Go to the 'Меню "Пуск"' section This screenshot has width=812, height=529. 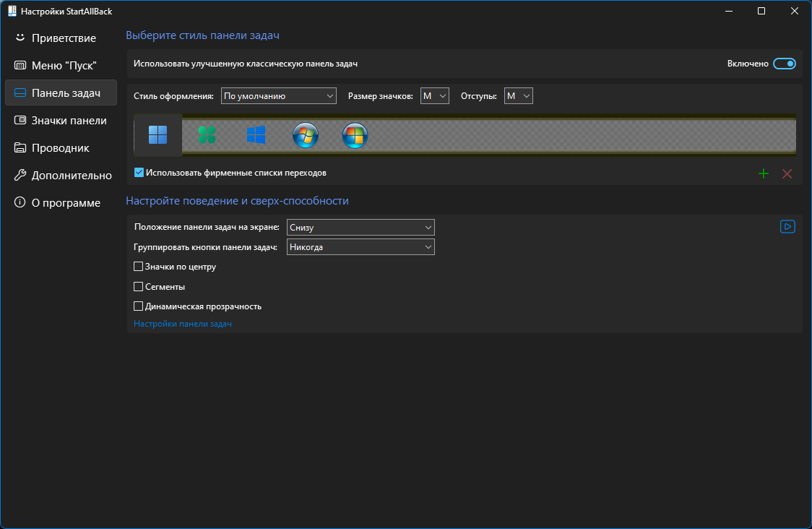click(x=61, y=65)
